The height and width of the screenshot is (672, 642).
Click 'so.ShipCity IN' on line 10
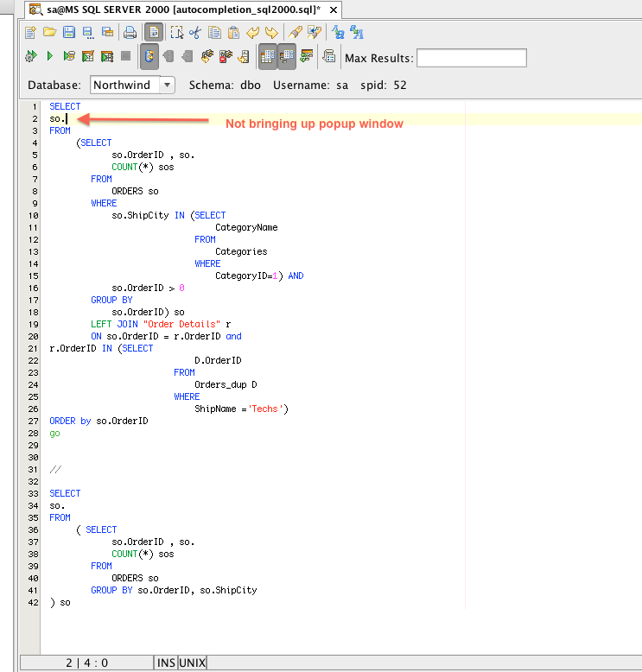pyautogui.click(x=148, y=215)
